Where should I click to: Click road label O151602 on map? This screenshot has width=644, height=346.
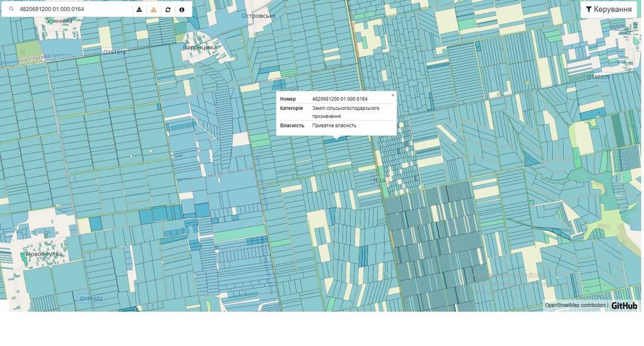91,298
